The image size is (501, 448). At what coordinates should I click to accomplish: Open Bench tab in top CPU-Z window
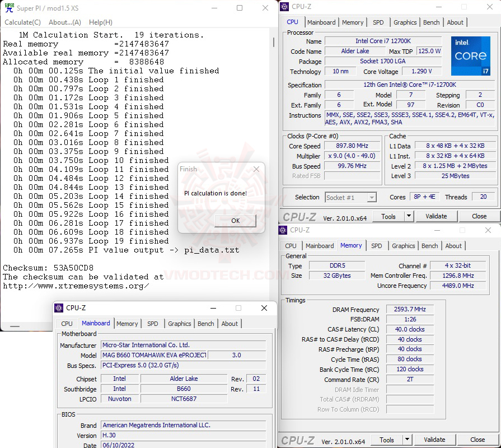432,22
